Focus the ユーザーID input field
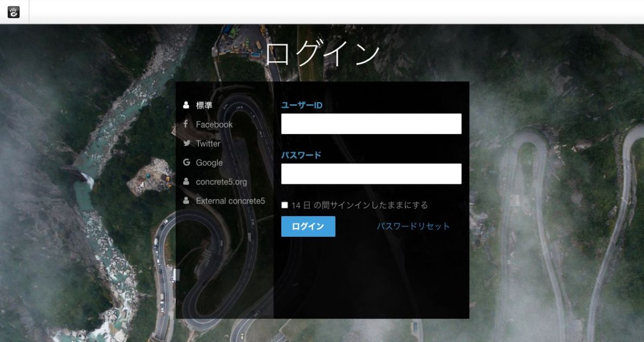 tap(371, 124)
